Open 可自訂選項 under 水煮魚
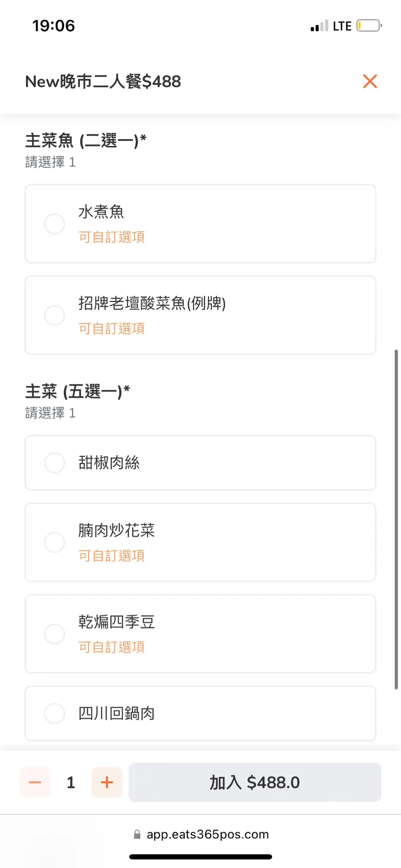 (x=111, y=237)
